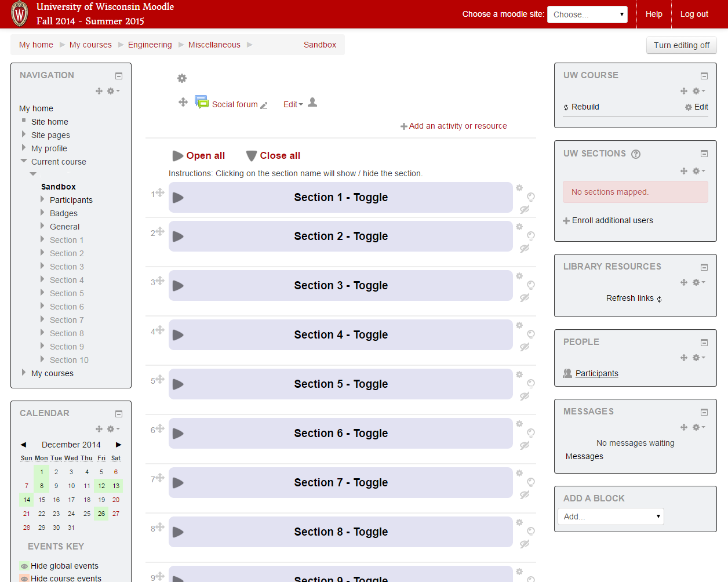The image size is (728, 582).
Task: Click the move icon in the Navigation block
Action: coord(99,91)
